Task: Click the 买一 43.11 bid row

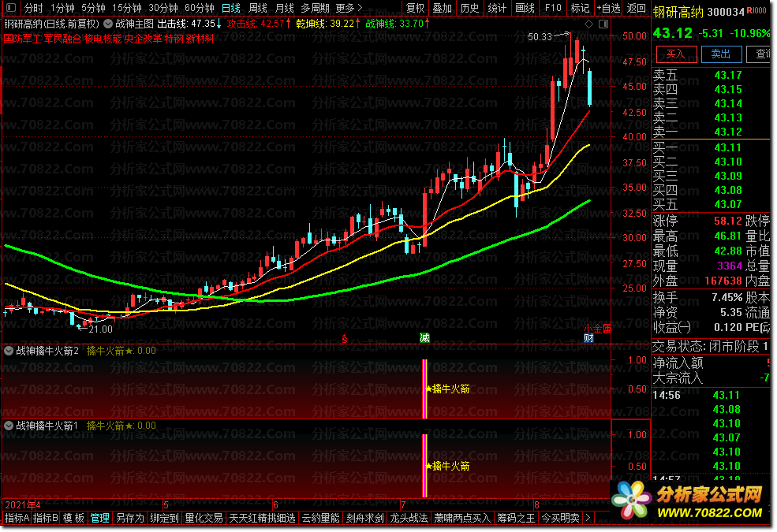Action: [x=711, y=147]
